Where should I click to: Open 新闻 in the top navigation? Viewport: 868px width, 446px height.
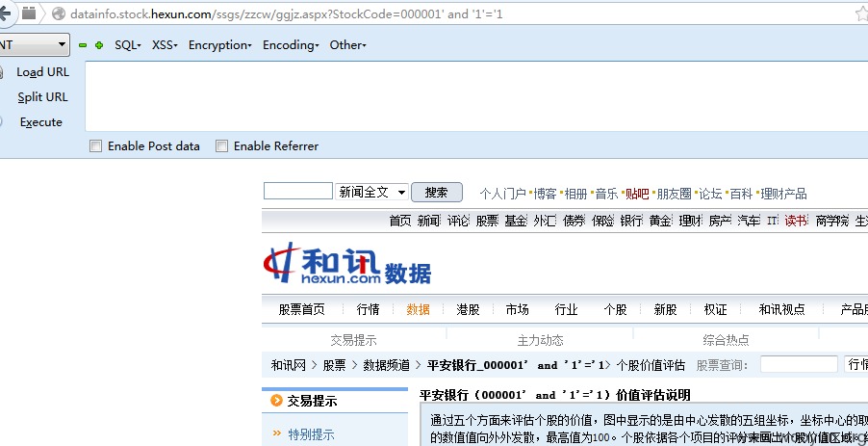pyautogui.click(x=428, y=221)
